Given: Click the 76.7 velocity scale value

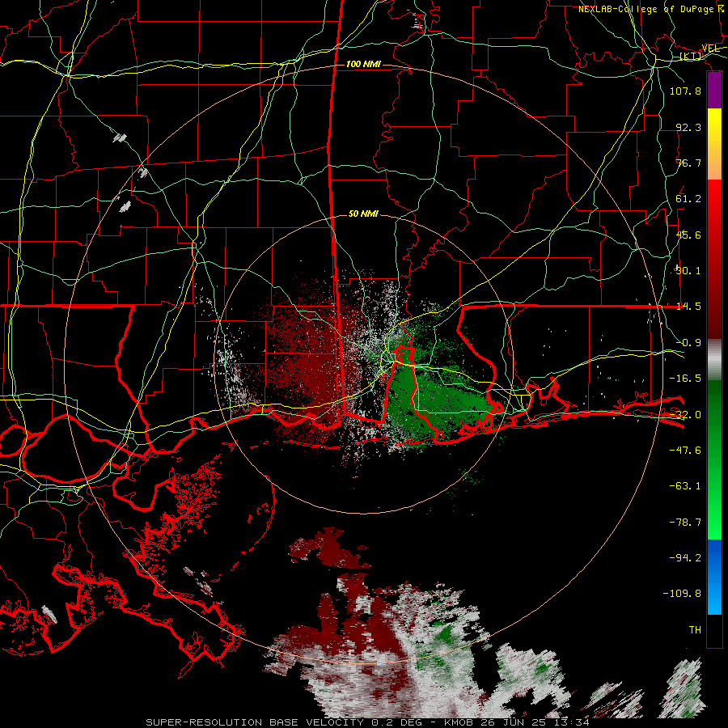Looking at the screenshot, I should pyautogui.click(x=688, y=163).
